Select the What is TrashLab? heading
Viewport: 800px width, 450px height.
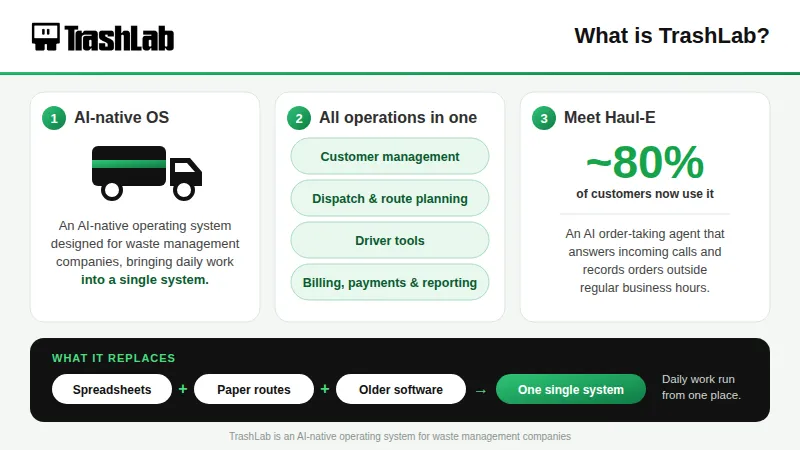click(671, 36)
